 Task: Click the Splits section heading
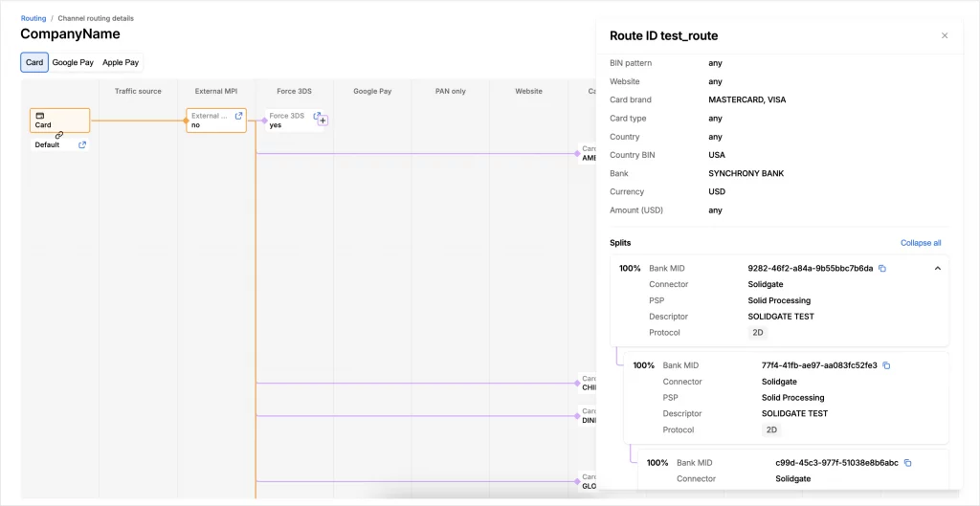[x=620, y=243]
